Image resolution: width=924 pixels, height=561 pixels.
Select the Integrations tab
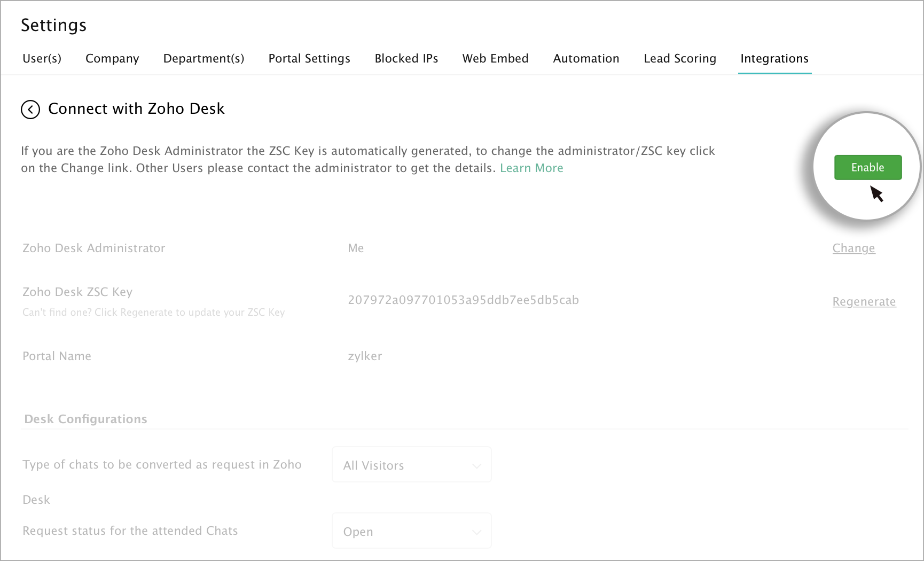(774, 59)
